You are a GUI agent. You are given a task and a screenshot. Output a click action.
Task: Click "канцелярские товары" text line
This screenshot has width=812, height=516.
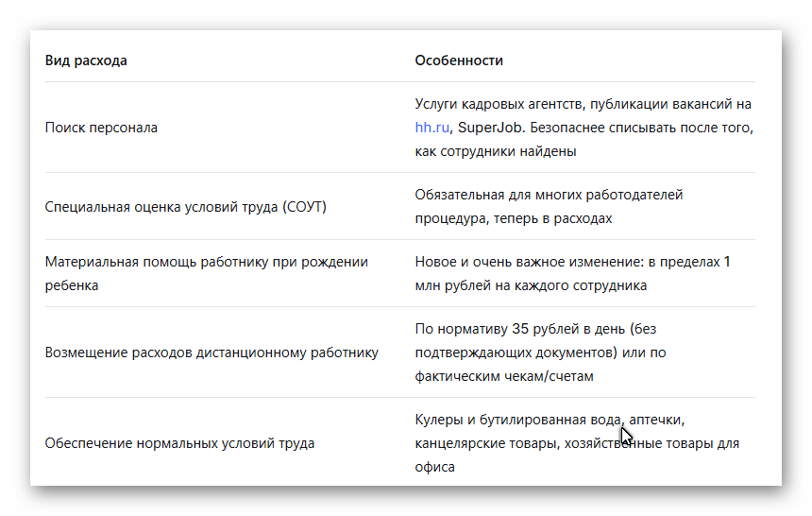[577, 443]
